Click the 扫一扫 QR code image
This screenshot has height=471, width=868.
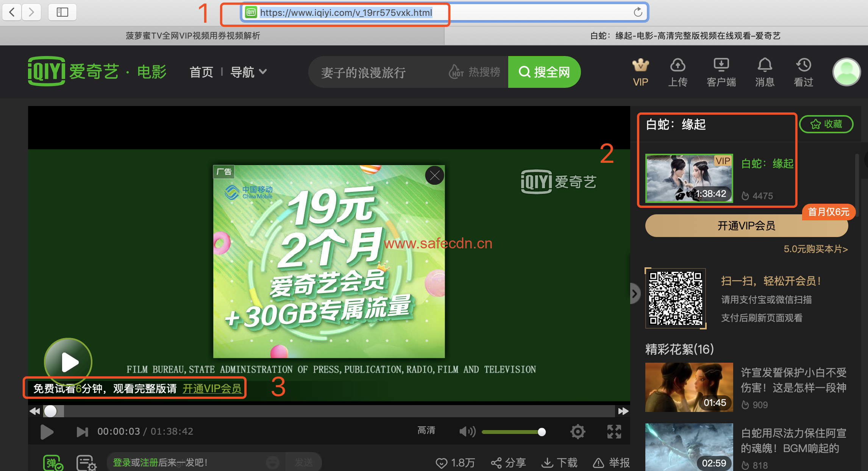point(676,298)
